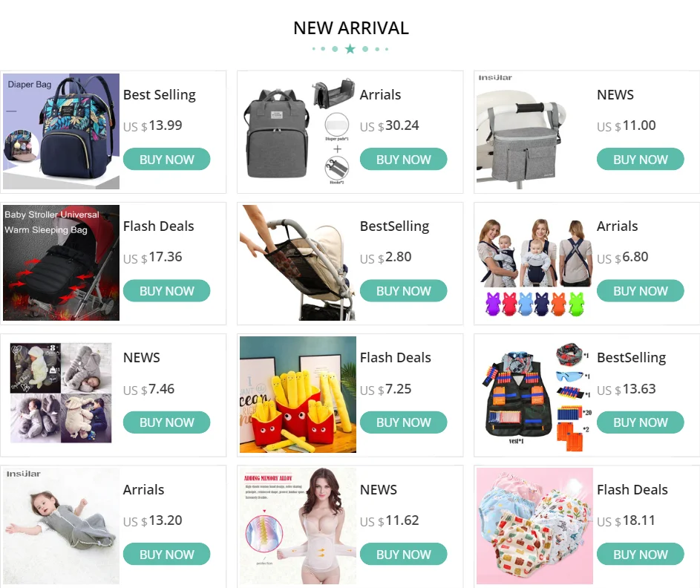Open the french fries plush toy image

[298, 393]
